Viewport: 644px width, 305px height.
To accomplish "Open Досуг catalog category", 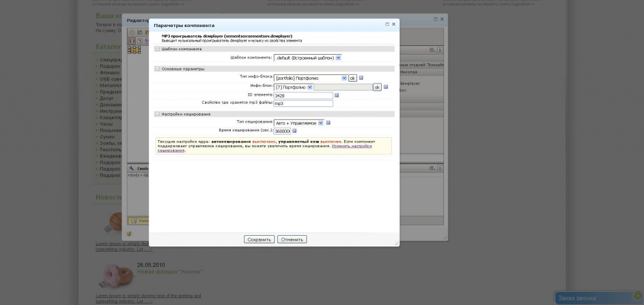I will [x=107, y=99].
